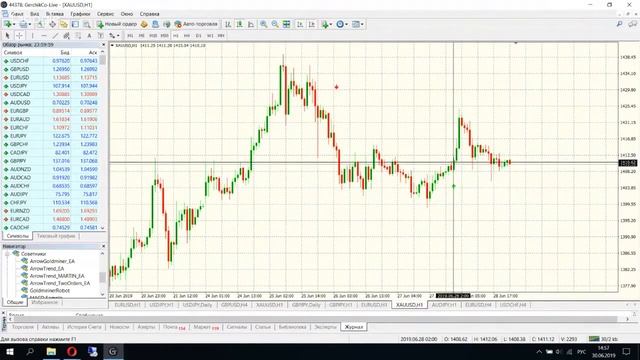The image size is (640, 360).
Task: Open dropdown arrow beside new chart icon
Action: (x=14, y=24)
